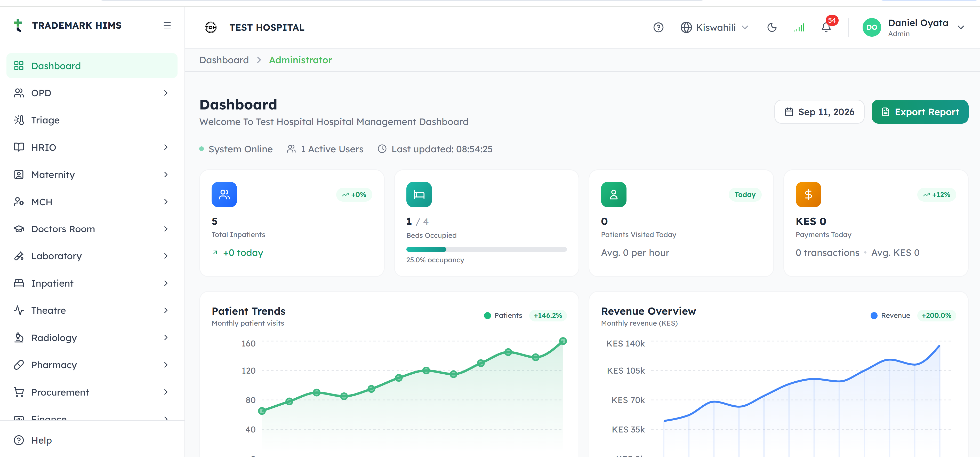Open notifications bell with 54 badge
Screen dimensions: 980x457
point(826,27)
